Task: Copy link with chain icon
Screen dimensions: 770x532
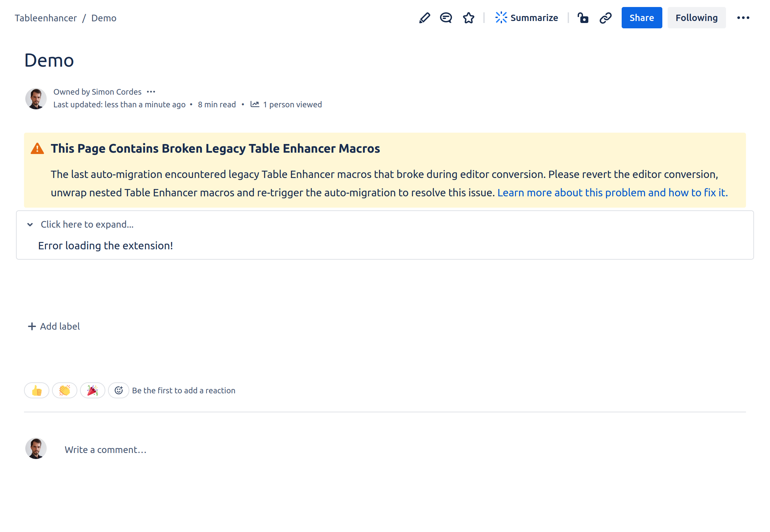Action: 605,18
